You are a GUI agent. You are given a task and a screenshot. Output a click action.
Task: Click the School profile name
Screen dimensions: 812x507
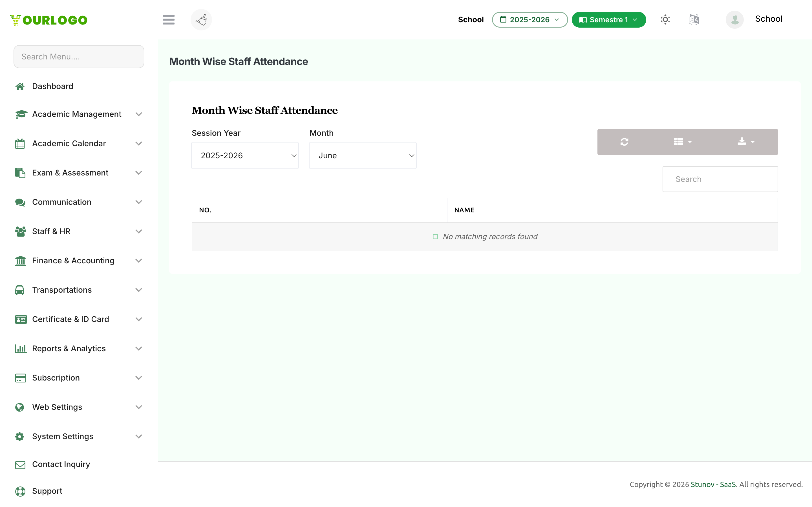768,19
